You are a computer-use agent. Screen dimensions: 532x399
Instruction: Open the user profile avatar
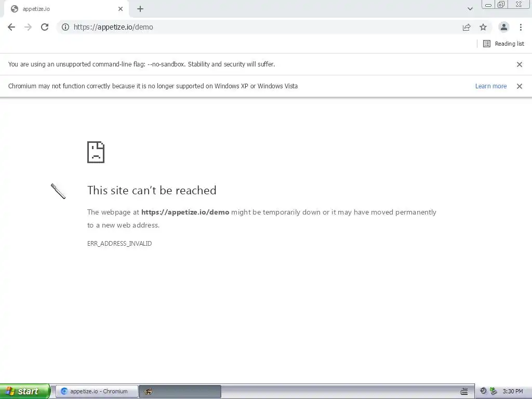(504, 27)
